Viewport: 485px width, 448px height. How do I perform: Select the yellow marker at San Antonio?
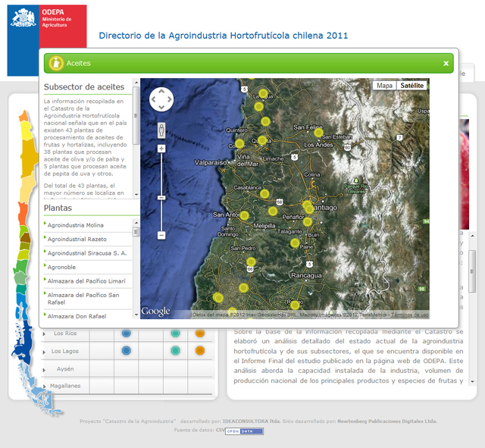[x=244, y=215]
